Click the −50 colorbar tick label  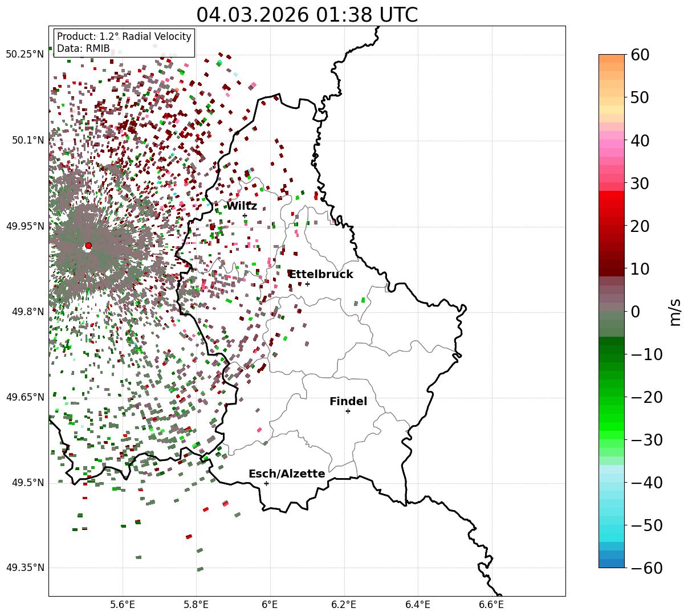tap(646, 525)
